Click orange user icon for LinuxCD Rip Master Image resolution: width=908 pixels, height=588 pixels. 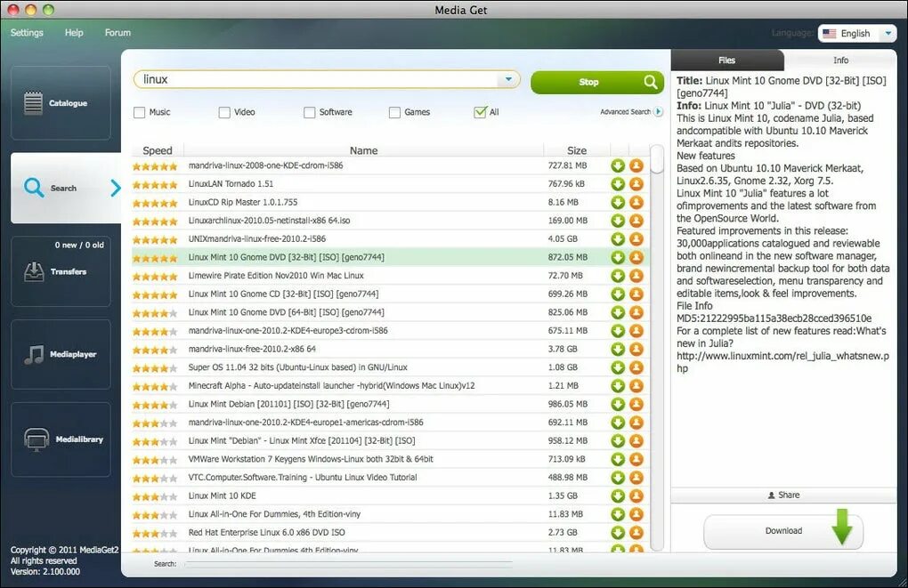[636, 203]
